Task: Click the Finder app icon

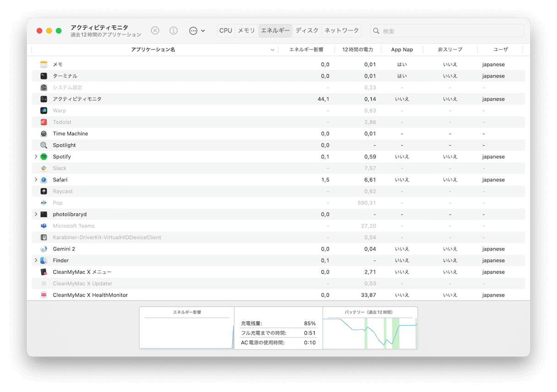Action: click(44, 261)
